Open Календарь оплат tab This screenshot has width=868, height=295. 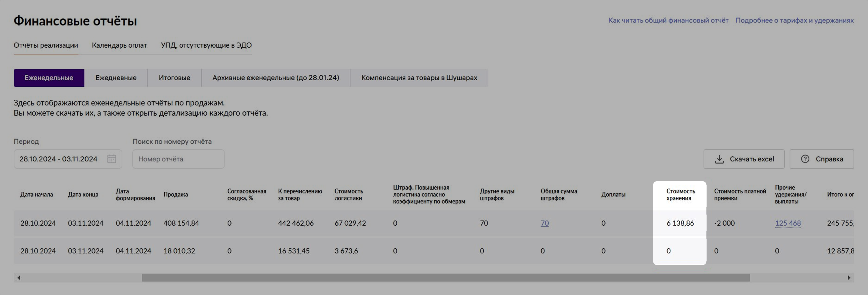pyautogui.click(x=119, y=45)
